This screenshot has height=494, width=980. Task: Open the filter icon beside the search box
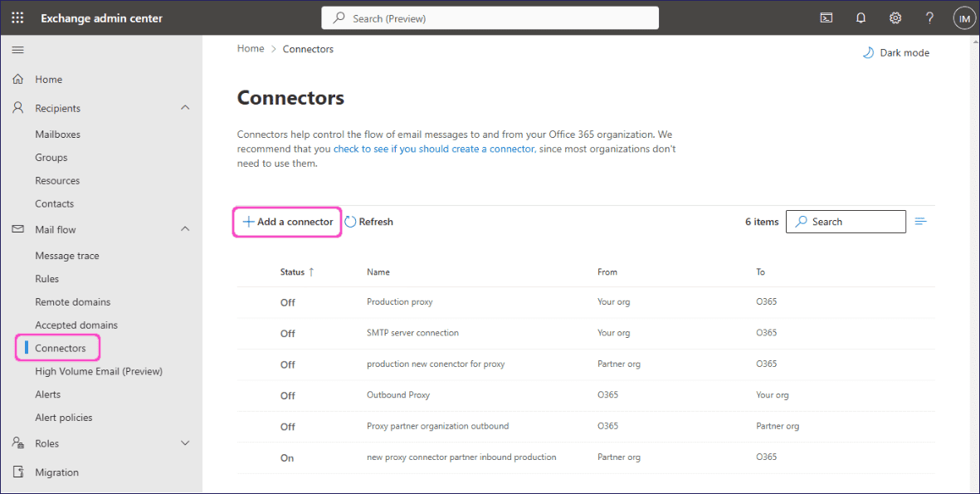pos(921,221)
